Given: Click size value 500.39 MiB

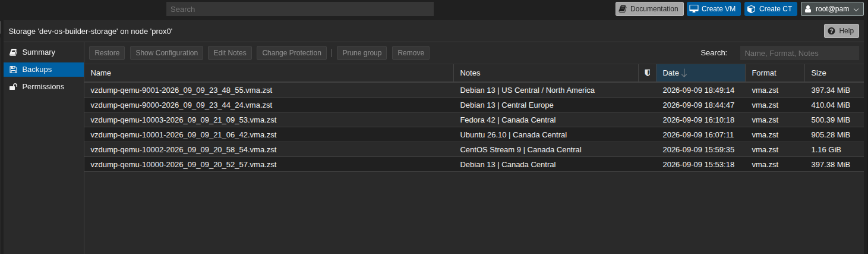Looking at the screenshot, I should coord(831,120).
